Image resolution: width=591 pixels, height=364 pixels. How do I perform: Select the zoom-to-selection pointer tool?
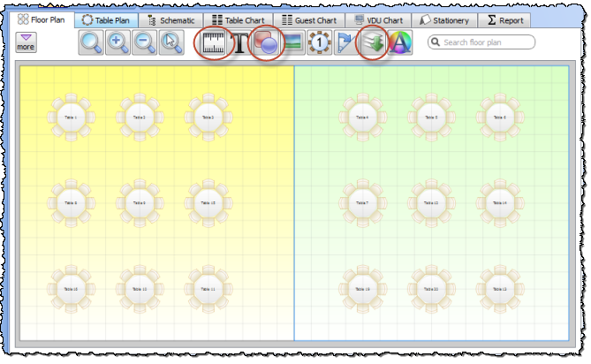171,42
